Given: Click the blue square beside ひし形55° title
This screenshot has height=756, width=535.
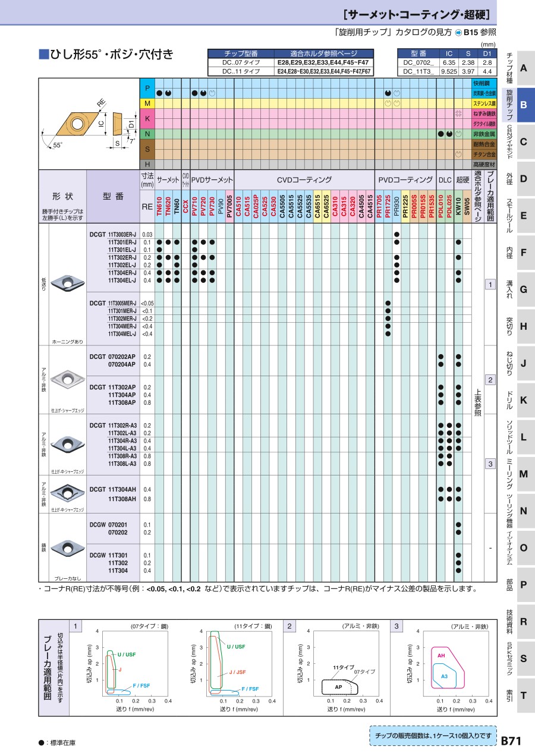Looking at the screenshot, I should click(43, 55).
